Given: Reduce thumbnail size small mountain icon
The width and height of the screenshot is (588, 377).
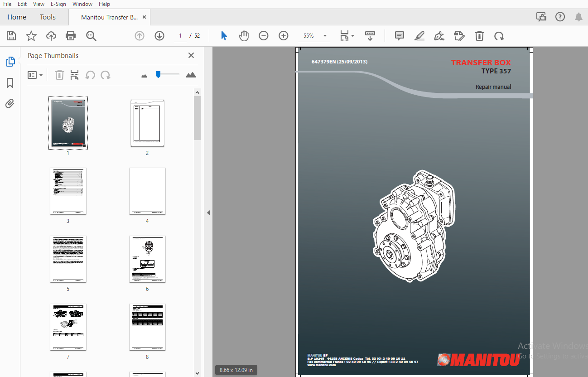Looking at the screenshot, I should point(145,76).
